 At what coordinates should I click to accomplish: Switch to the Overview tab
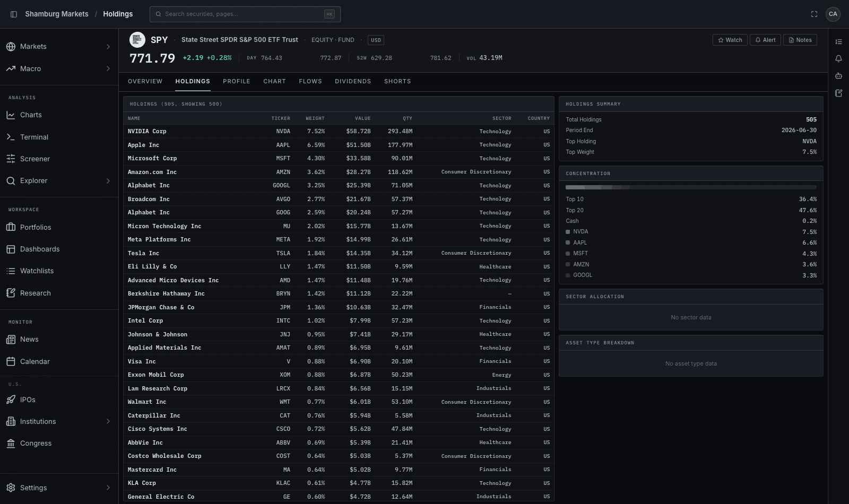tap(145, 81)
